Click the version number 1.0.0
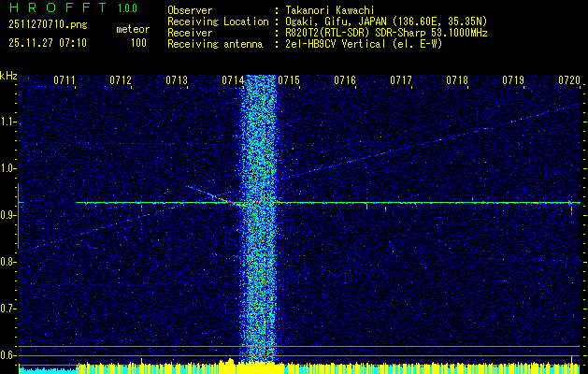Screen dimensions: 588x374 [127, 8]
